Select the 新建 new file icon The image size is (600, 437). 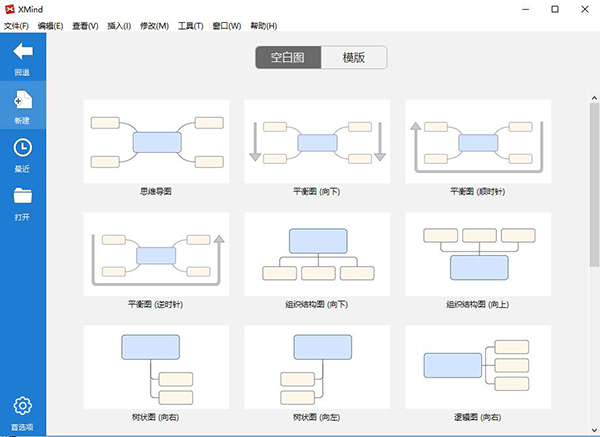(x=23, y=100)
